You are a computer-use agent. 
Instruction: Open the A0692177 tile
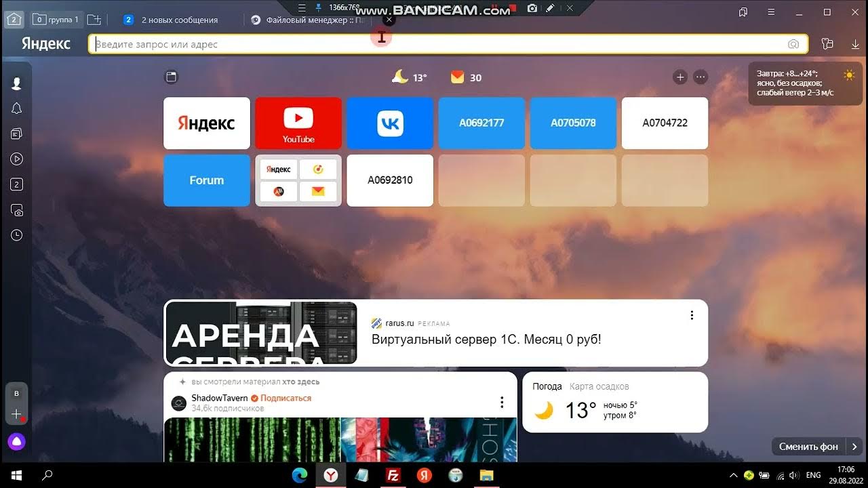pyautogui.click(x=481, y=123)
